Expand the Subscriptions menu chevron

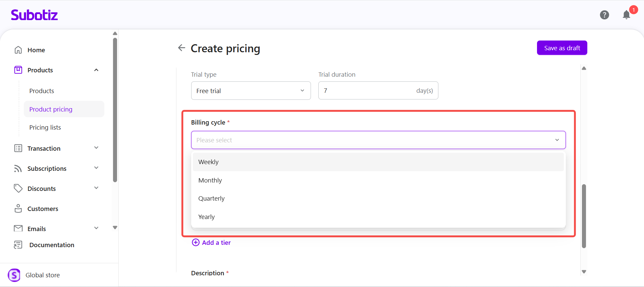(96, 168)
